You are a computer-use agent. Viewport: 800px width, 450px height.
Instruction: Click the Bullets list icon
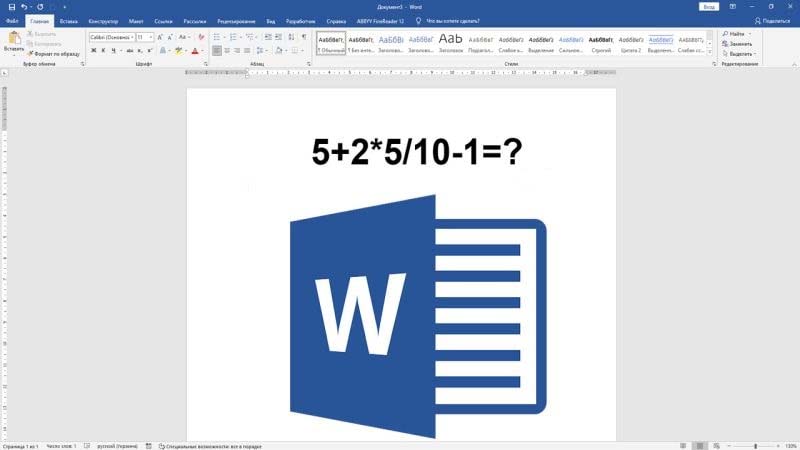pyautogui.click(x=217, y=37)
